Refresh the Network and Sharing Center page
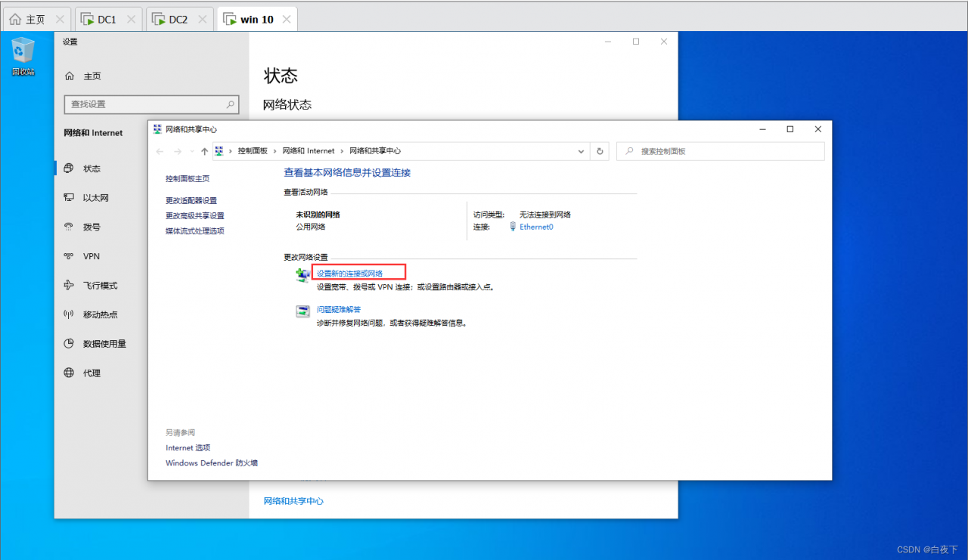The width and height of the screenshot is (968, 560). coord(600,151)
